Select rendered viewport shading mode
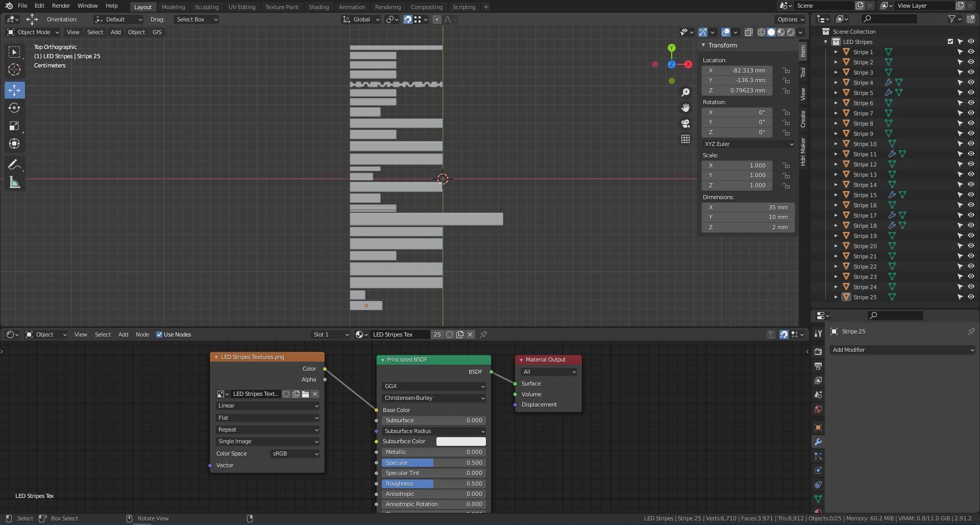 point(791,32)
